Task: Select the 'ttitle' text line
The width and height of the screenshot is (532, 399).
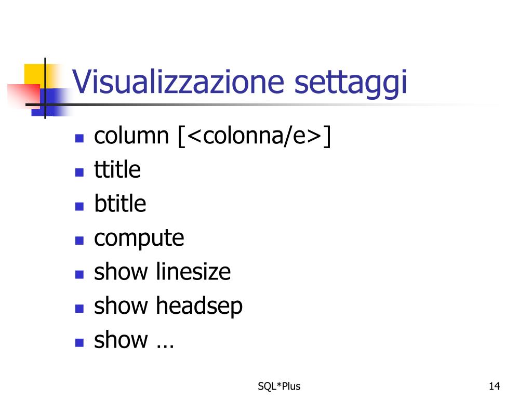Action: (117, 169)
